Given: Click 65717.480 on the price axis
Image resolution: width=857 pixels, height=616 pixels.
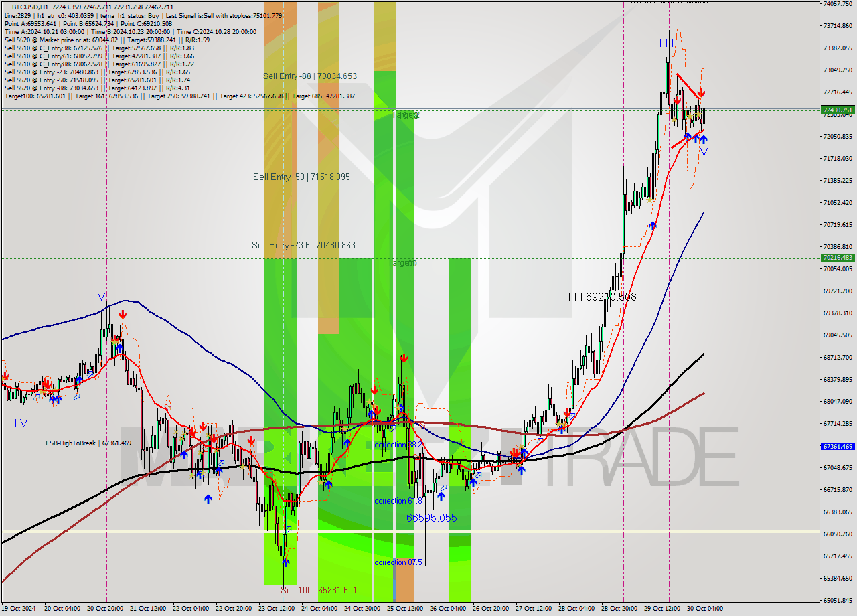Looking at the screenshot, I should [x=838, y=556].
